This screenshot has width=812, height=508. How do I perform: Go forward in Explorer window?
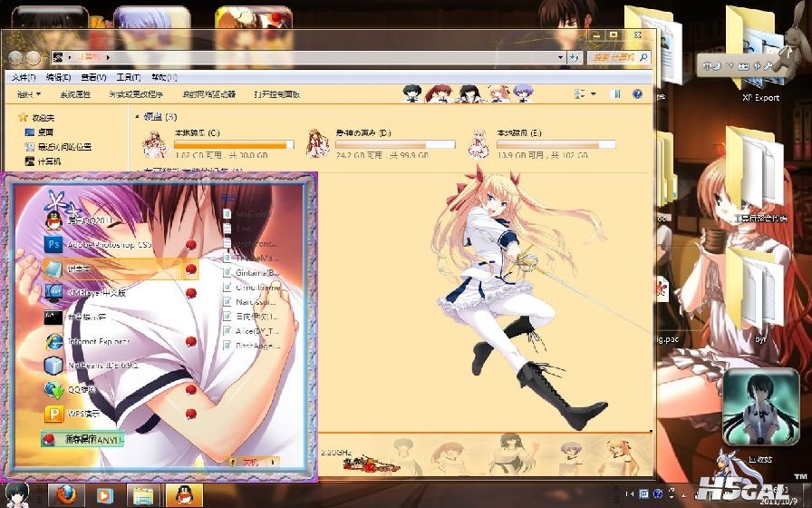[34, 57]
